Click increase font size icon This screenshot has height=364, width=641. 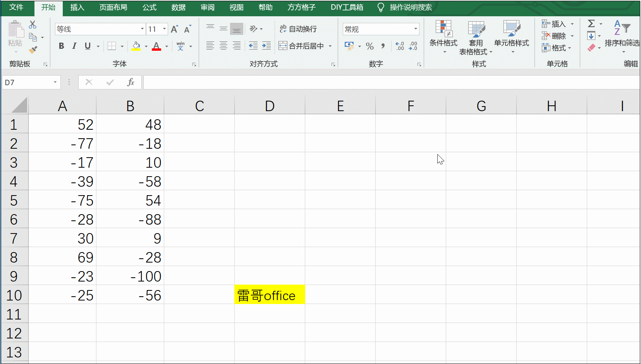click(x=175, y=29)
